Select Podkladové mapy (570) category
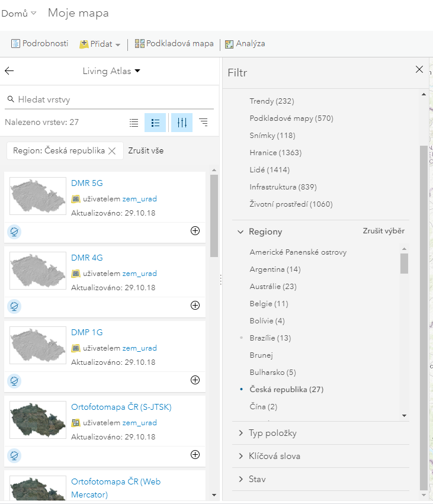433x504 pixels. click(x=291, y=118)
